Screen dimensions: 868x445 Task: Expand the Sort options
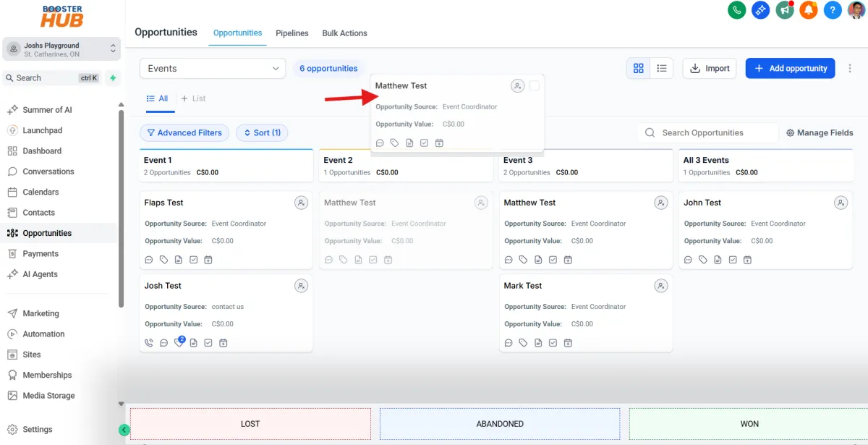262,132
